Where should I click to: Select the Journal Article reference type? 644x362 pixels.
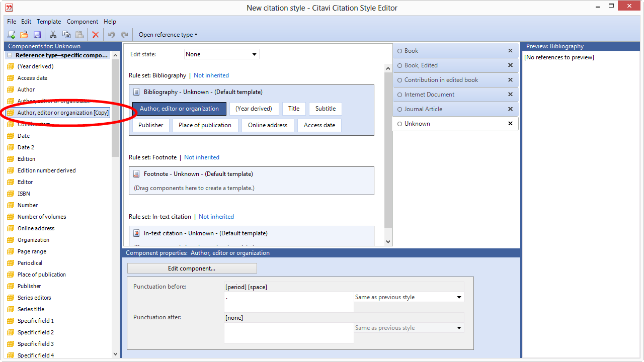pos(456,109)
